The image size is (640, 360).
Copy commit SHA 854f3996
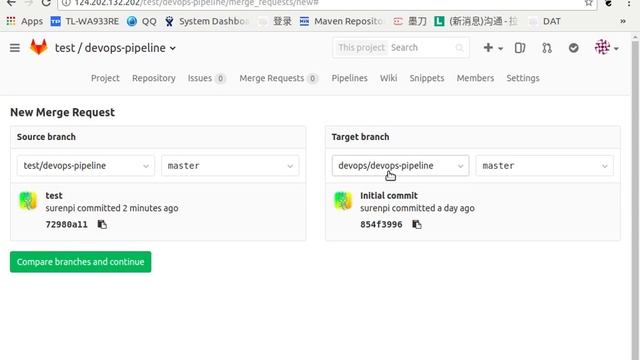[x=417, y=224]
